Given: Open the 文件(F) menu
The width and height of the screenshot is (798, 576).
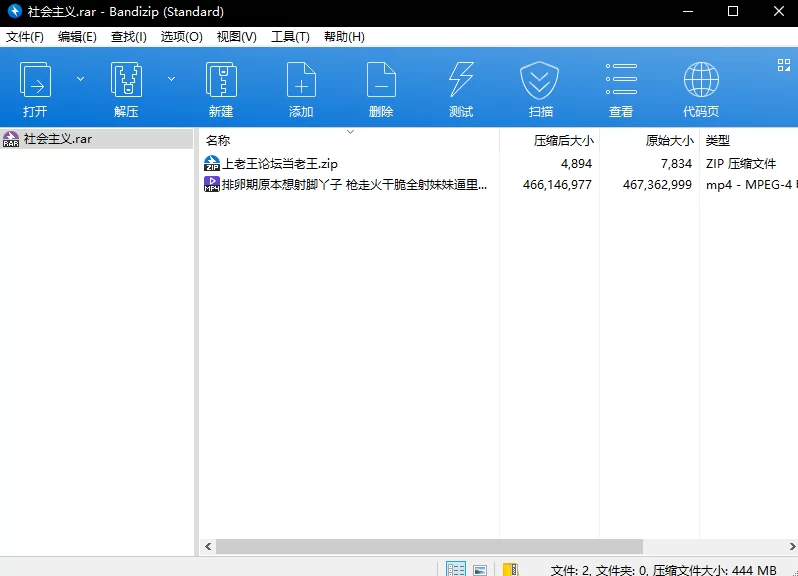Looking at the screenshot, I should pyautogui.click(x=25, y=37).
